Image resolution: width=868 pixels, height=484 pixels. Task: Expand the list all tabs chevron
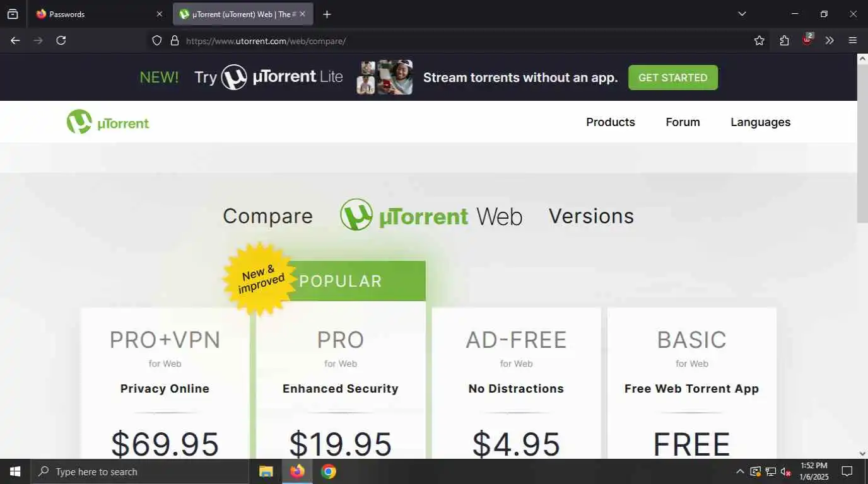(742, 14)
